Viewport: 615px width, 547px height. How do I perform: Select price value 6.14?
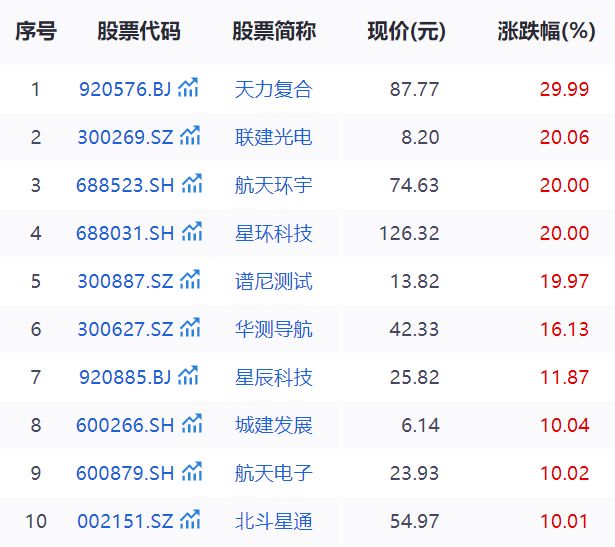point(420,425)
